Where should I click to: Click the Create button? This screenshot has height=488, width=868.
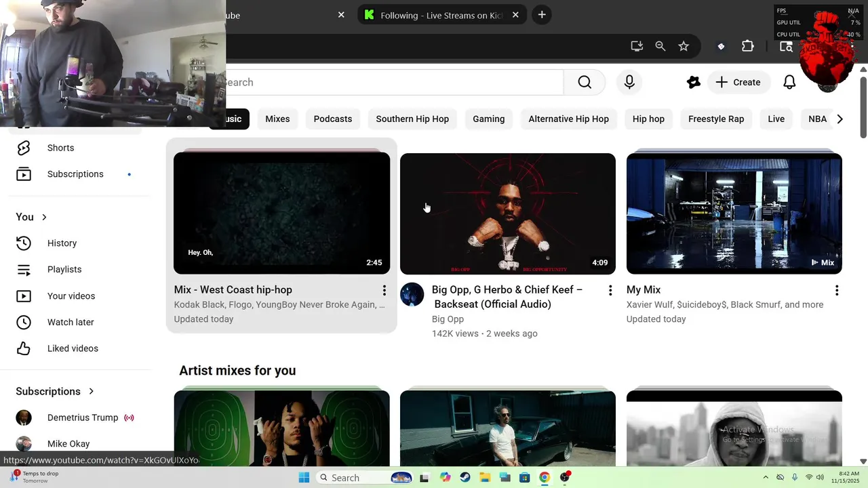pyautogui.click(x=738, y=82)
